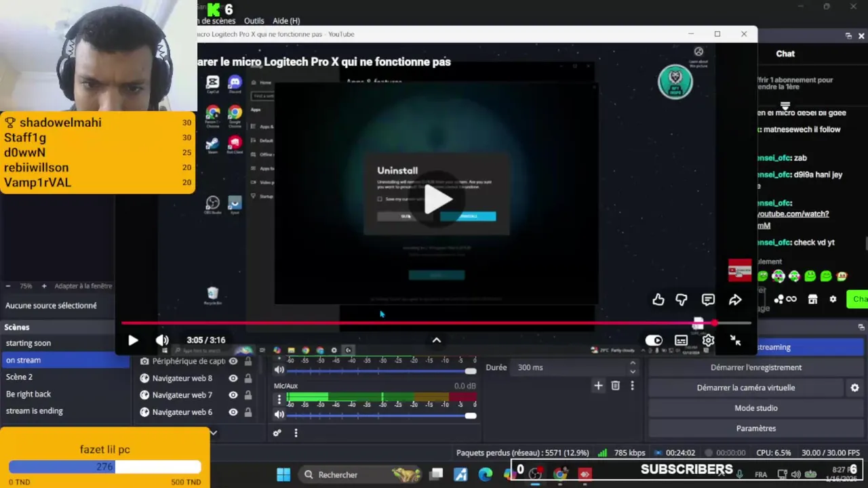Image resolution: width=868 pixels, height=488 pixels.
Task: Click Démarrer la caméra virtuelle button
Action: [x=746, y=388]
